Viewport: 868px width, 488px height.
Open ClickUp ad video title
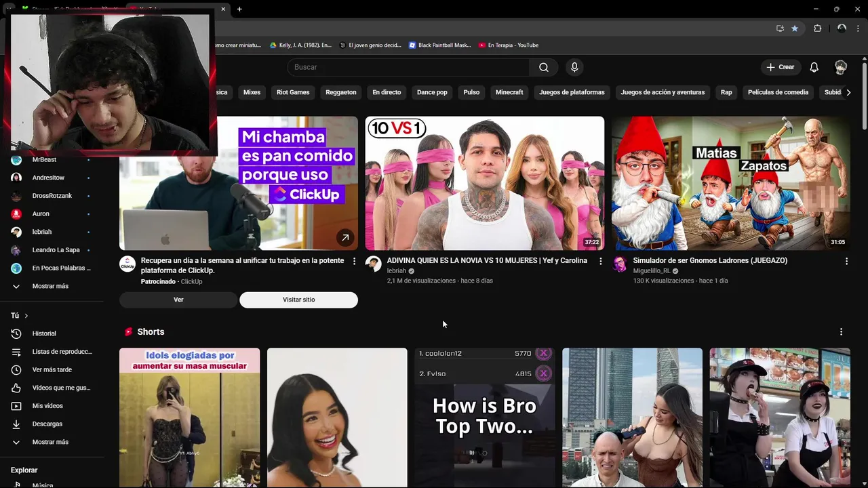[x=243, y=265]
